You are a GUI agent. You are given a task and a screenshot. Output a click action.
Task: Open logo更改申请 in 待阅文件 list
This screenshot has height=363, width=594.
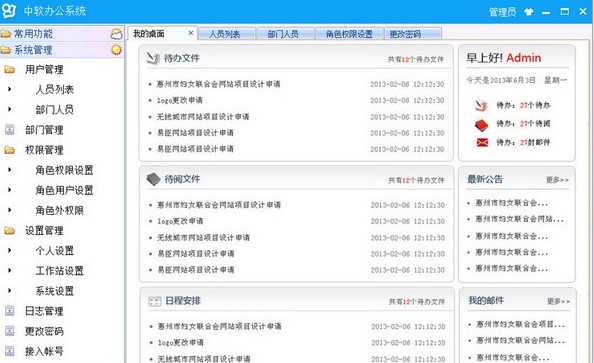(180, 221)
